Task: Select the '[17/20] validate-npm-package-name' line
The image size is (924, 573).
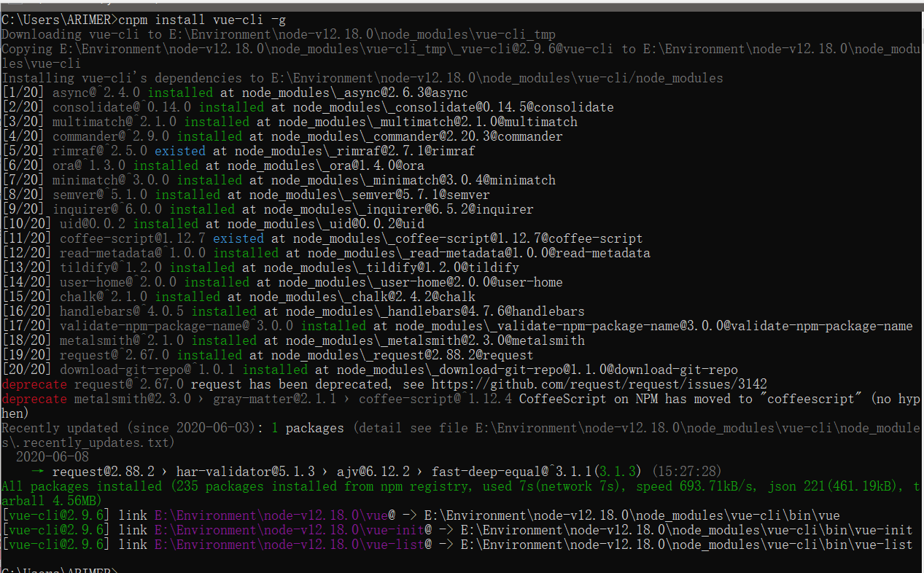Action: point(457,326)
